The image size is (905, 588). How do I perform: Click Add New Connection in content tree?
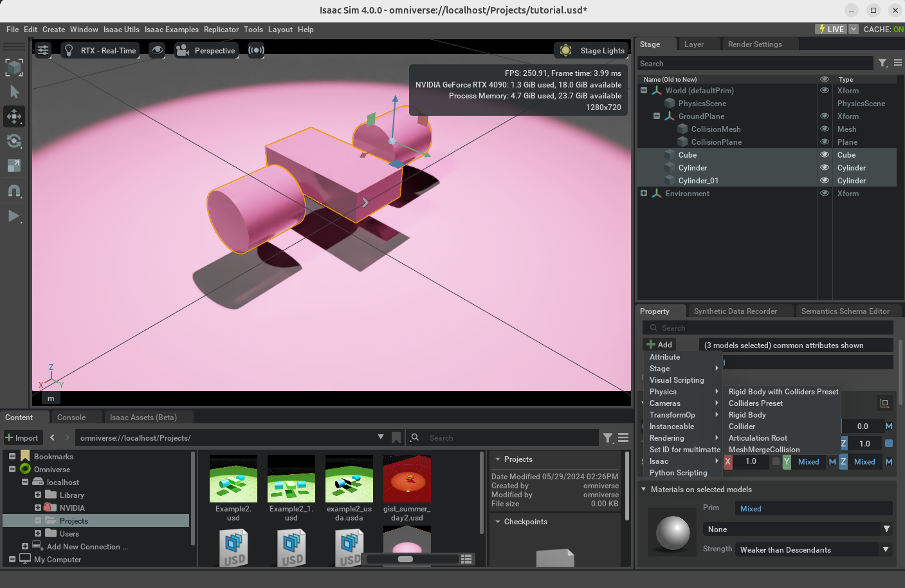87,547
